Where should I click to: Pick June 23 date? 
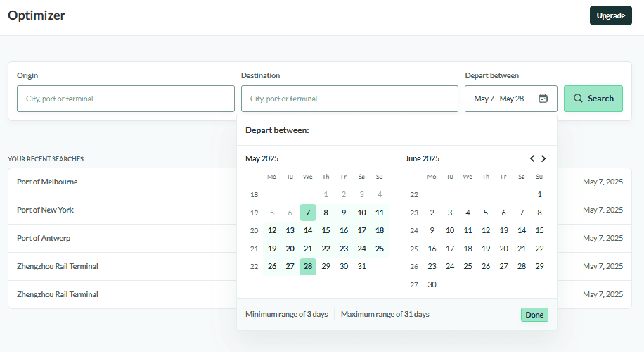pyautogui.click(x=432, y=267)
